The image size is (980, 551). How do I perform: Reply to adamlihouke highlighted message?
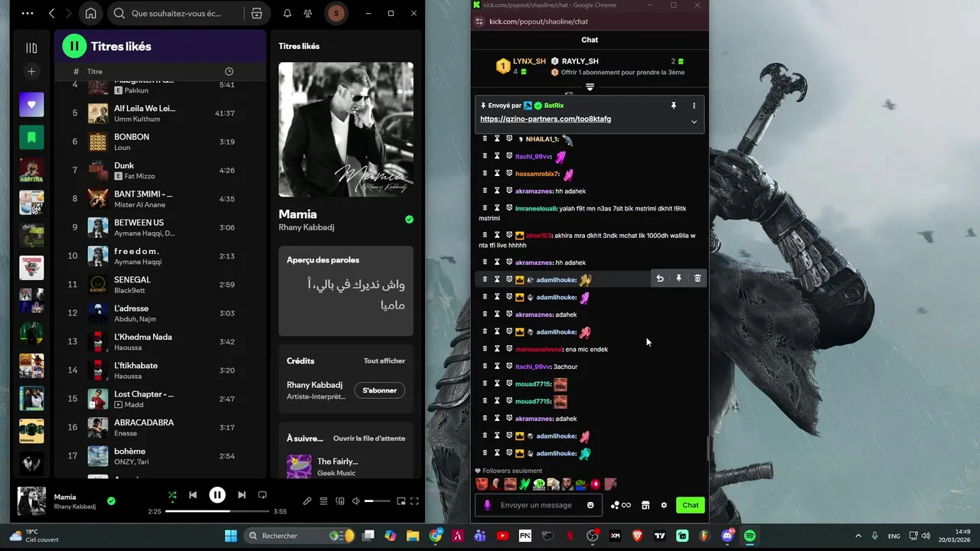pos(660,279)
